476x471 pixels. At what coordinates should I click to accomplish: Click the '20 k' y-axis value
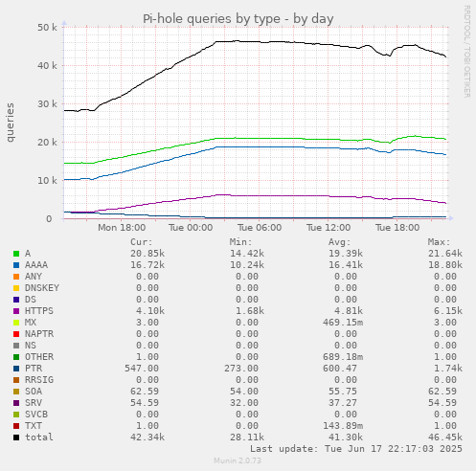point(47,143)
